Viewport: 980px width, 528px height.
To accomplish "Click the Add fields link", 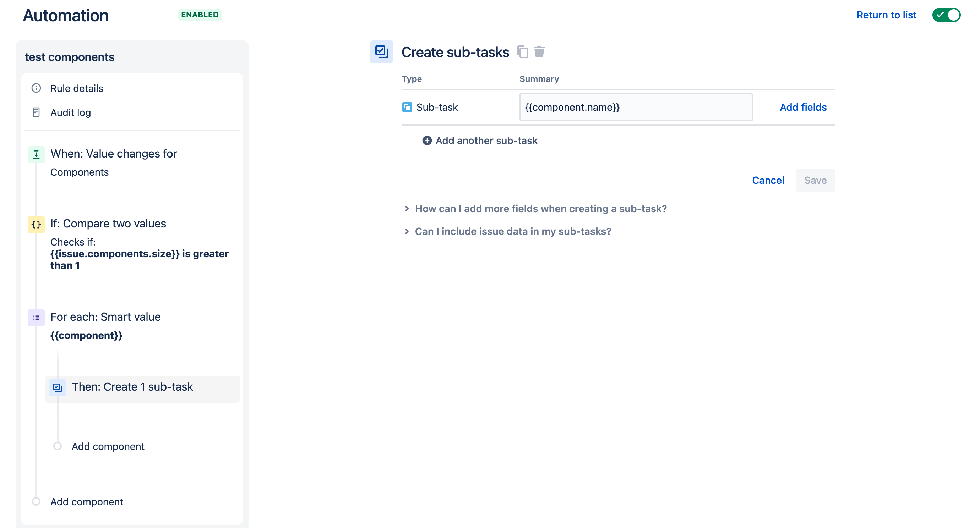I will click(803, 107).
